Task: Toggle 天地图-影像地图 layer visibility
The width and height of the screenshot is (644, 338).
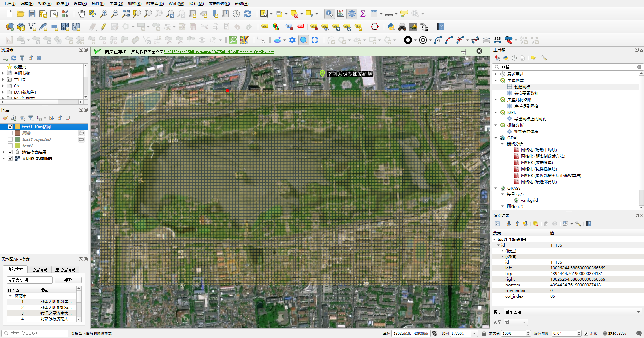Action: [10, 158]
